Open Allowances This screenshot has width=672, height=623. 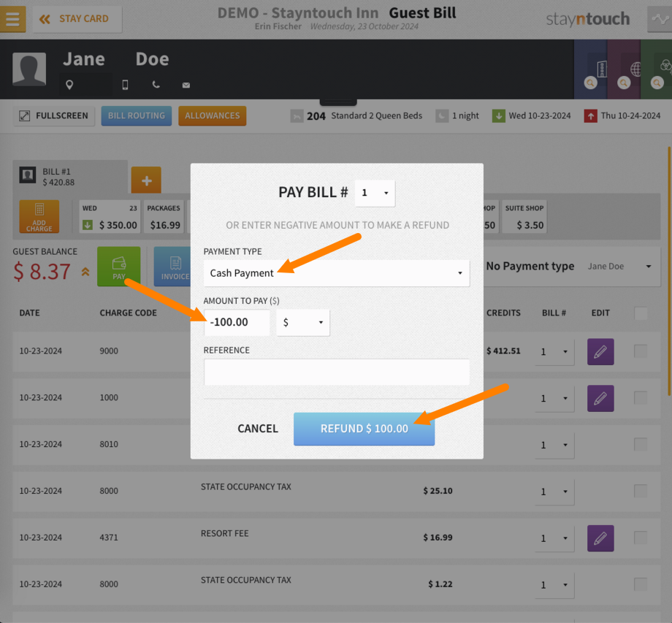click(x=212, y=115)
